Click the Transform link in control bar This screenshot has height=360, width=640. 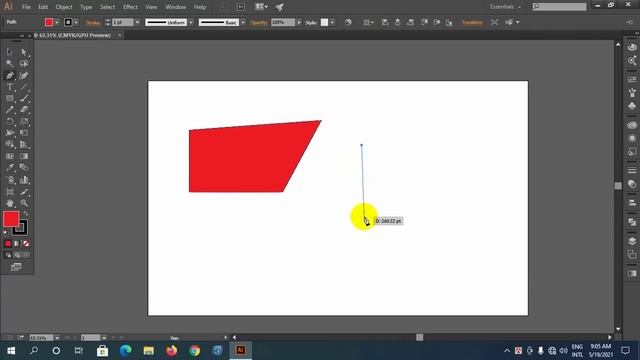pyautogui.click(x=472, y=22)
